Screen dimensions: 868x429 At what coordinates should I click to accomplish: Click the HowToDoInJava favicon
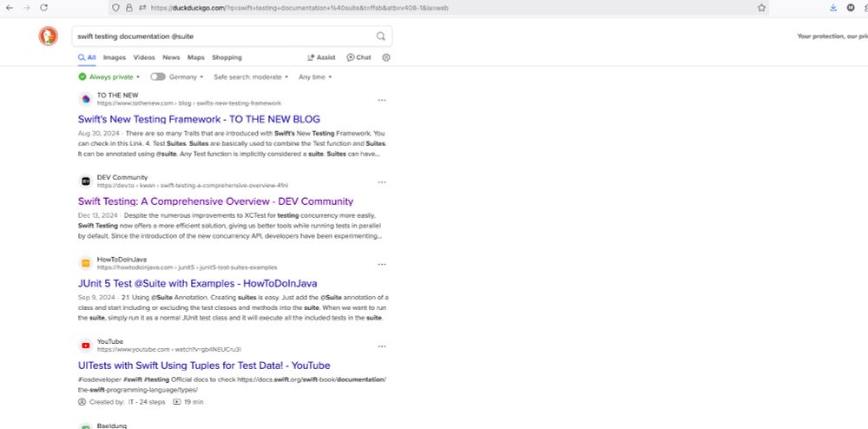85,263
